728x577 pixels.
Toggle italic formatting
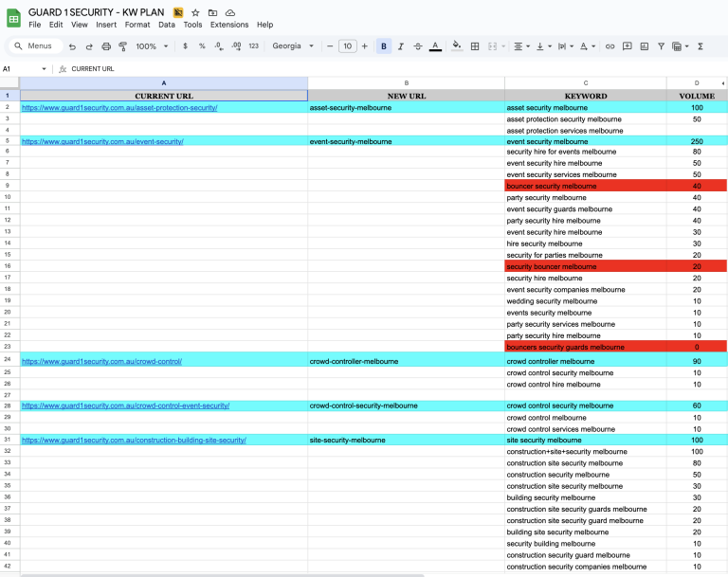tap(400, 45)
